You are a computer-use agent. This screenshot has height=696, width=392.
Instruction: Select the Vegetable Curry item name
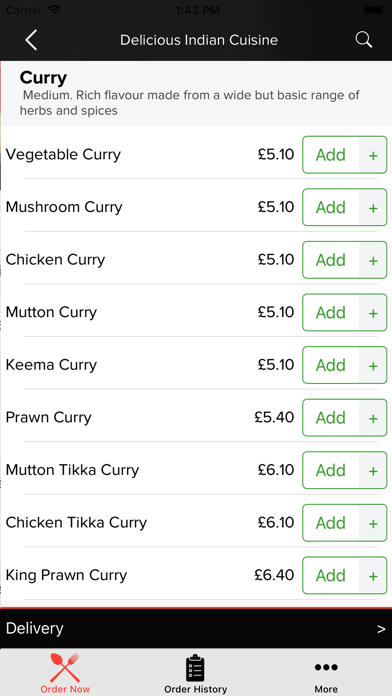[x=63, y=154]
